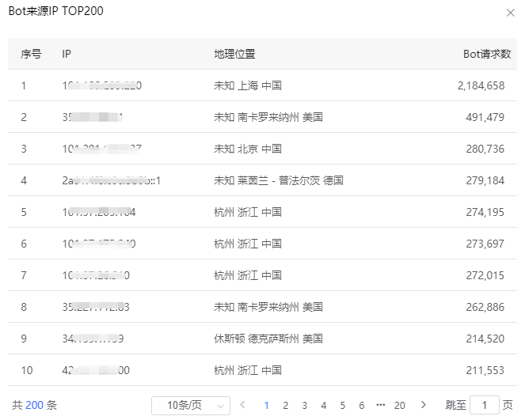The width and height of the screenshot is (525, 420).
Task: Click request count 280,736
Action: 485,149
